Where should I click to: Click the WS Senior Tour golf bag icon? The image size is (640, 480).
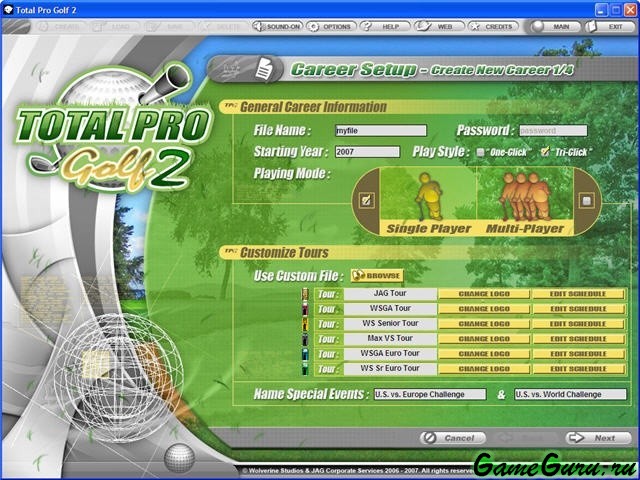click(x=305, y=324)
